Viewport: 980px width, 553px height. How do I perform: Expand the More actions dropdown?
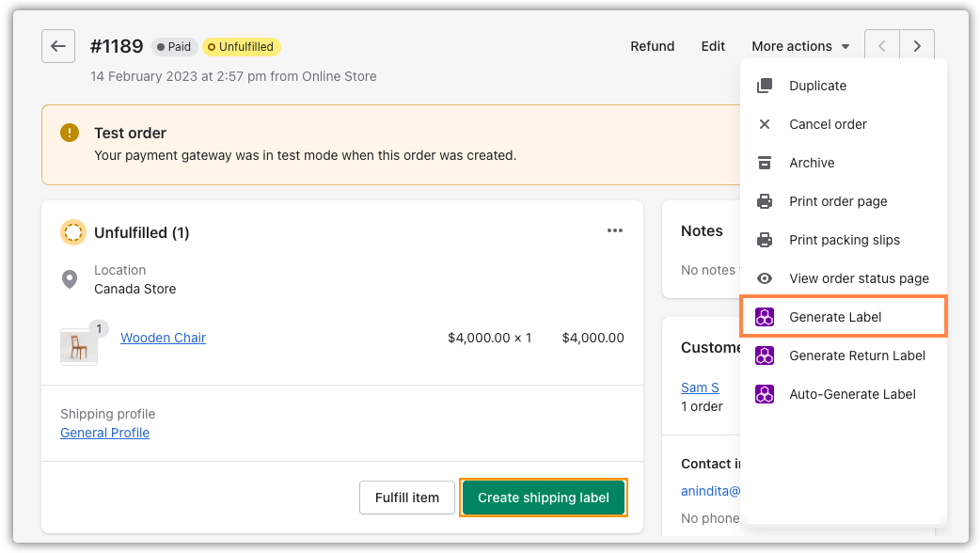tap(800, 46)
